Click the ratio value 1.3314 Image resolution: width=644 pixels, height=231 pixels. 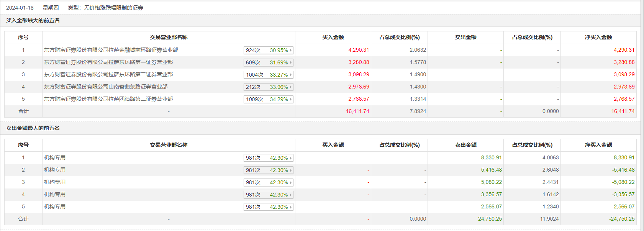[x=418, y=99]
